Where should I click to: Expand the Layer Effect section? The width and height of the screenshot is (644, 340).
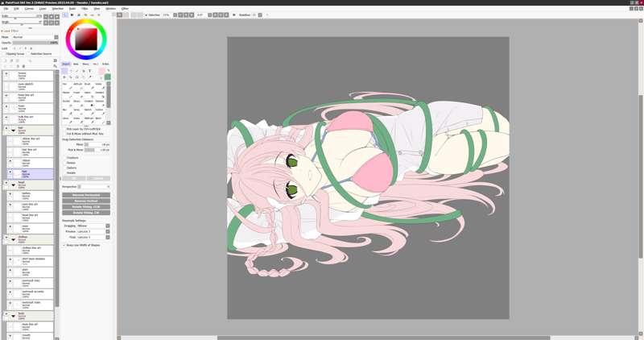(10, 31)
